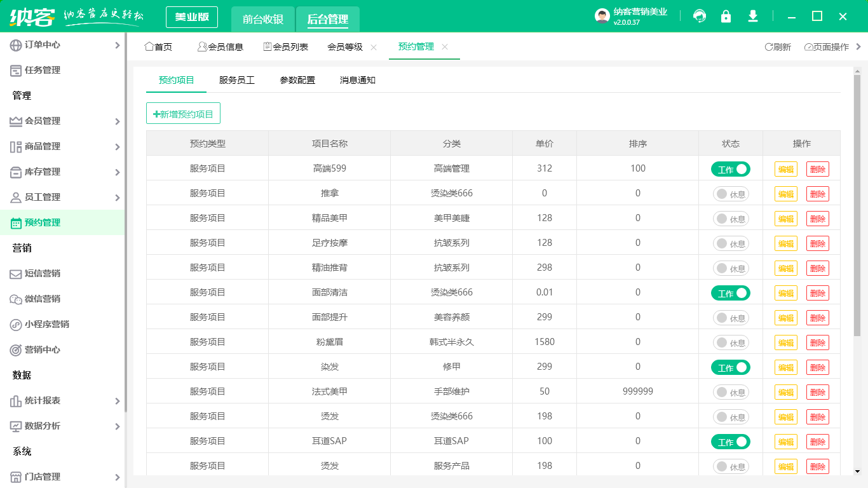868x488 pixels.
Task: Enable the 休息 toggle for 推拿 to working
Action: (731, 193)
